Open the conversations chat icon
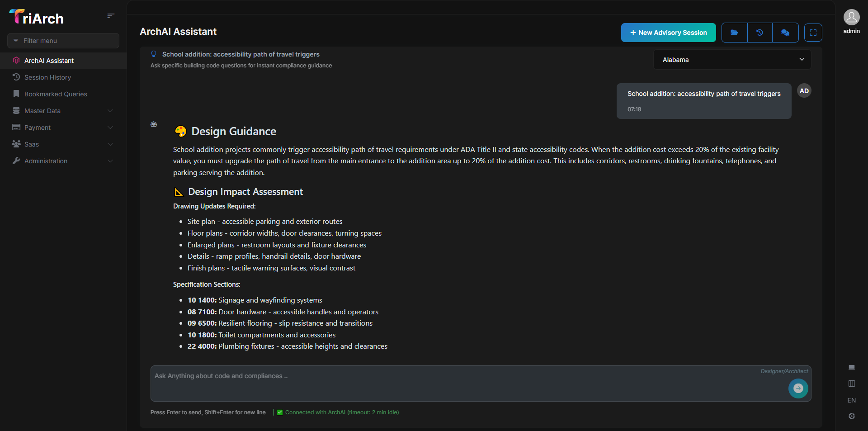The height and width of the screenshot is (431, 868). (785, 32)
